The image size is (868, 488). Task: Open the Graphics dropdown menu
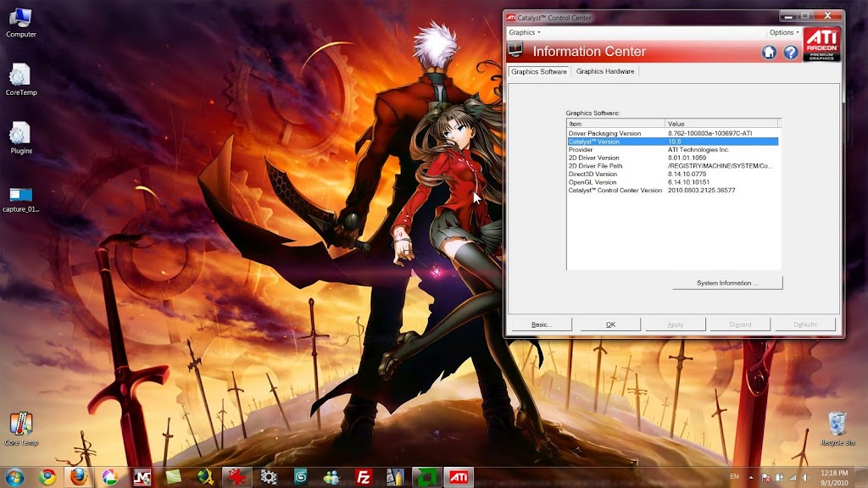pyautogui.click(x=524, y=33)
